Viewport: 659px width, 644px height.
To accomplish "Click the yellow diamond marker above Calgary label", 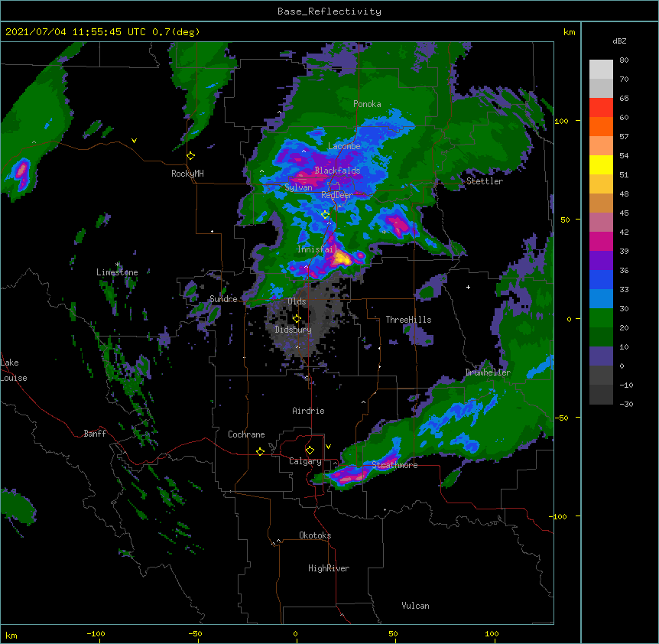I will (310, 450).
